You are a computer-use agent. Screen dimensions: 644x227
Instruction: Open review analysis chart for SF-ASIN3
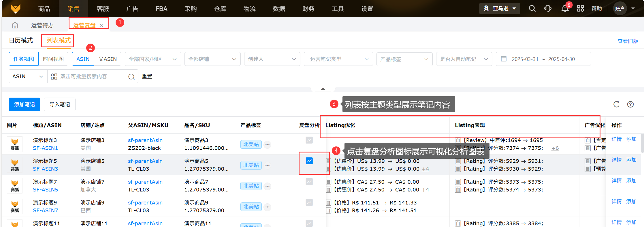point(309,161)
